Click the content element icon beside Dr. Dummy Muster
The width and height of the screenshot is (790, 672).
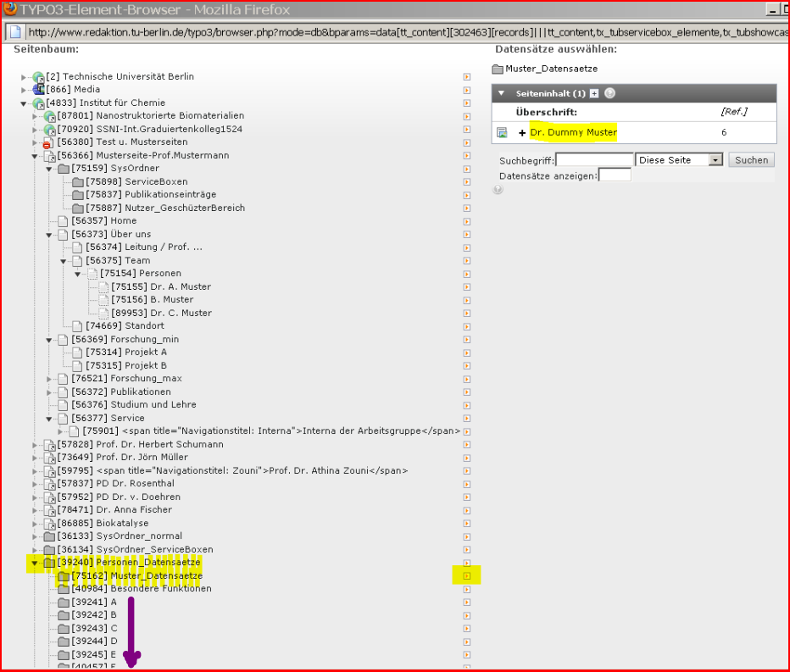pyautogui.click(x=502, y=133)
